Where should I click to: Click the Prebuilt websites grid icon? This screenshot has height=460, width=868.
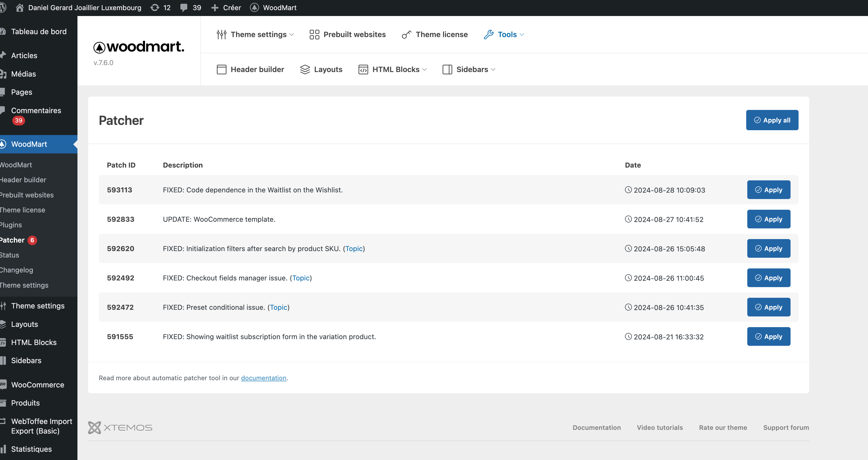(x=314, y=34)
